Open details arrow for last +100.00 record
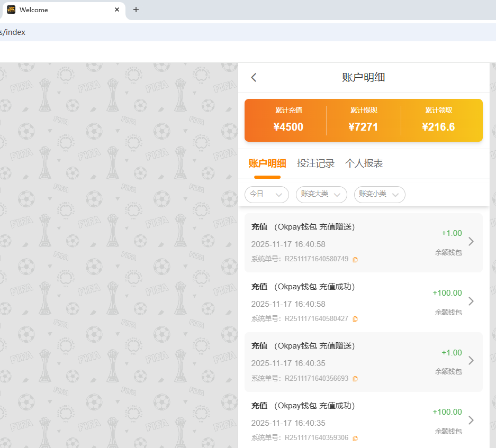 (x=471, y=420)
